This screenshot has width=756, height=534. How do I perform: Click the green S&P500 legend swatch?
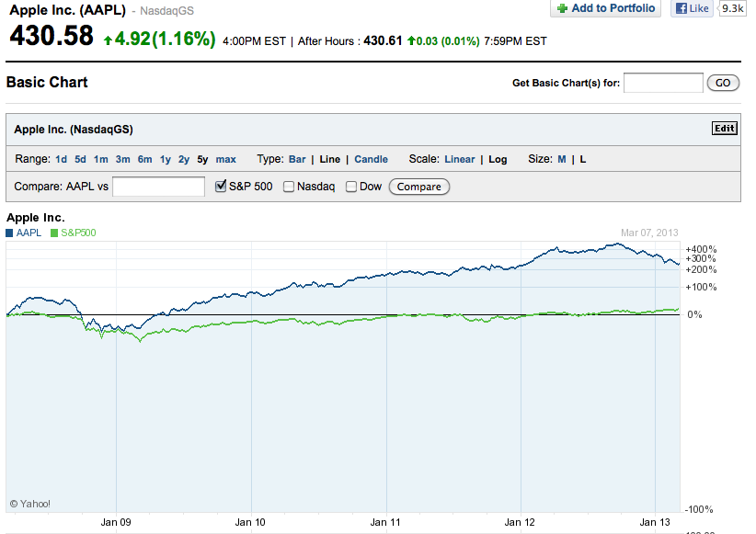[x=54, y=233]
